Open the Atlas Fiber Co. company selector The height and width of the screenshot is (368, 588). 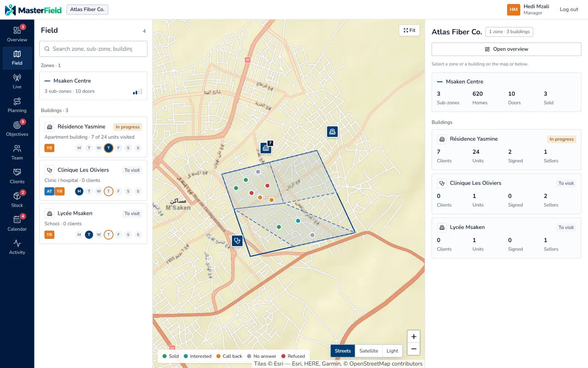click(87, 10)
